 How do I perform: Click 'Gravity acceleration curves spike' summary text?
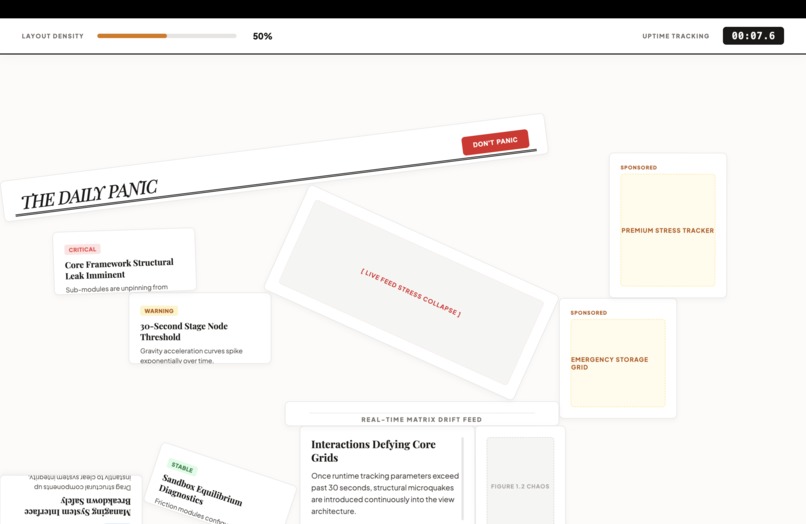191,351
